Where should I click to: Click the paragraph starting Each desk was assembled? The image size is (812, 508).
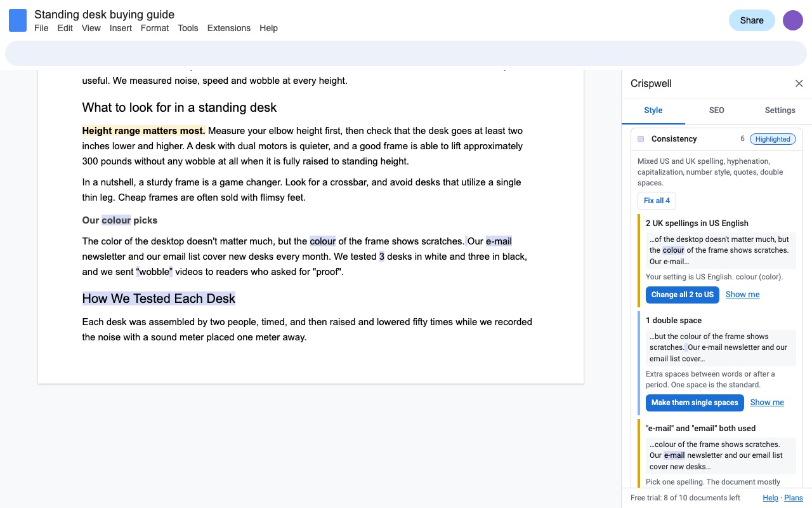(x=307, y=330)
